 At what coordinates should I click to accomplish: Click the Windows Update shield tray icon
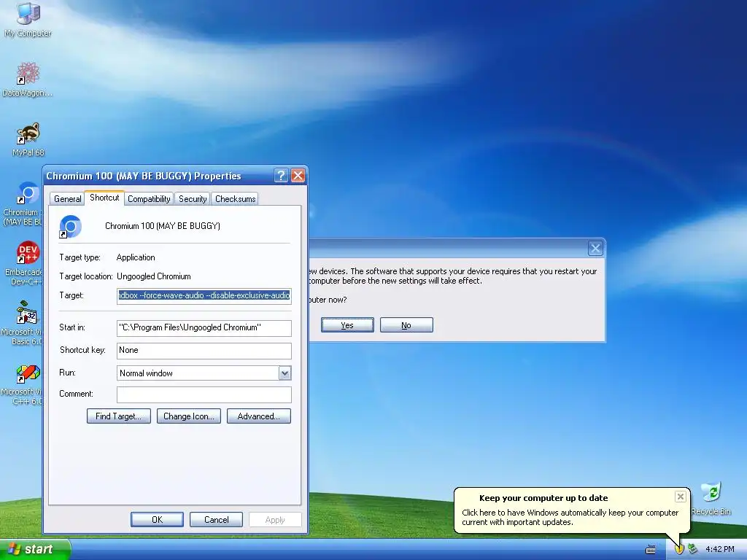[x=678, y=549]
